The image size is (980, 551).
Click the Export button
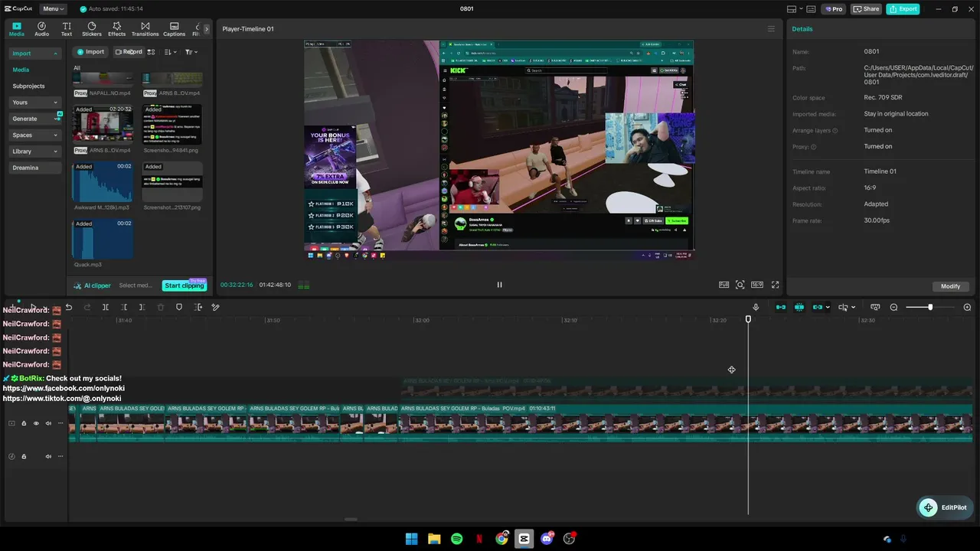pos(903,9)
